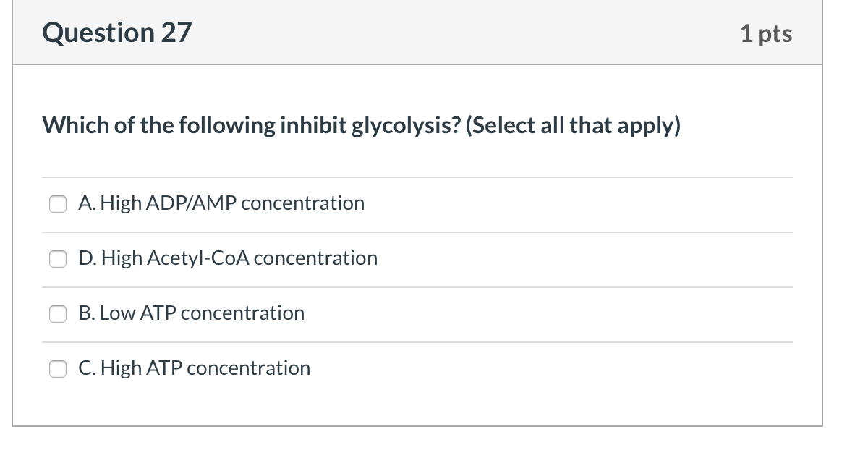The image size is (868, 450).
Task: Uncheck the High ADP/AMP concentration checkbox
Action: tap(58, 204)
